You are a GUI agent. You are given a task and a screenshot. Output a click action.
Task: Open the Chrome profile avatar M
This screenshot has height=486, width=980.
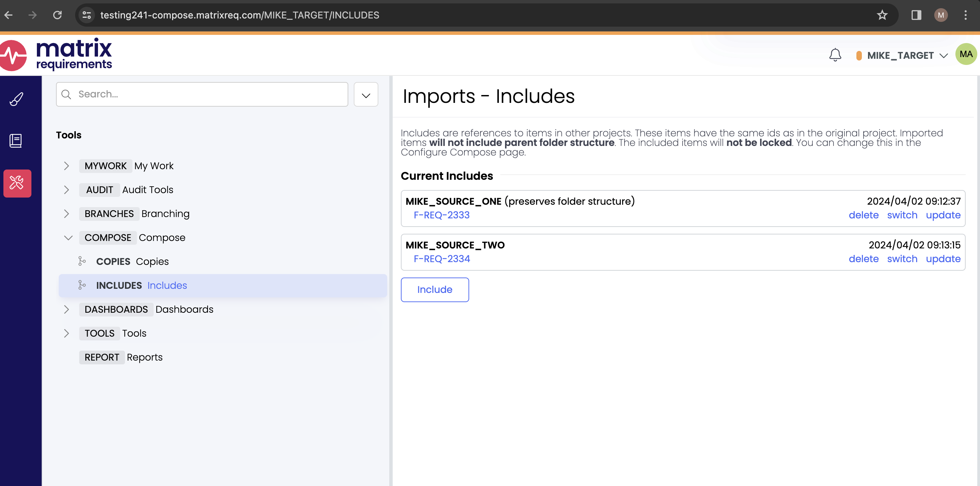point(941,15)
